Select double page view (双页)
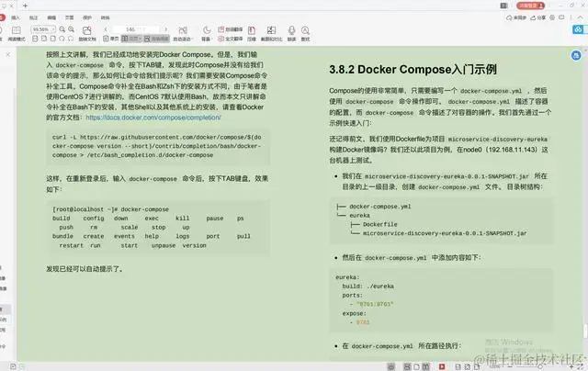588x371 pixels. 131,39
